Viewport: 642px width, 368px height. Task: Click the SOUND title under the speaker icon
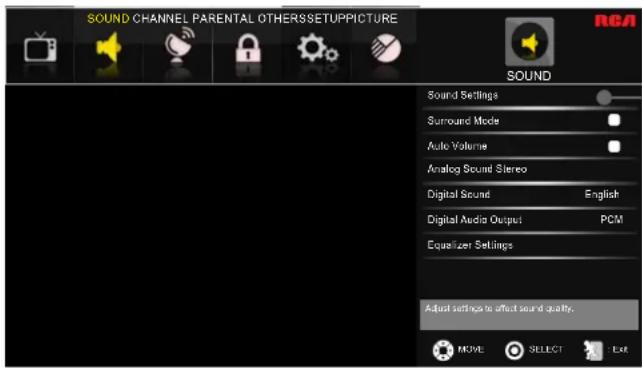click(529, 76)
